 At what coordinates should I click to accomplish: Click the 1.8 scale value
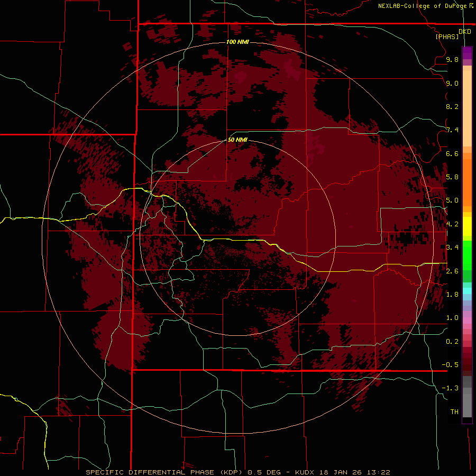[x=452, y=295]
